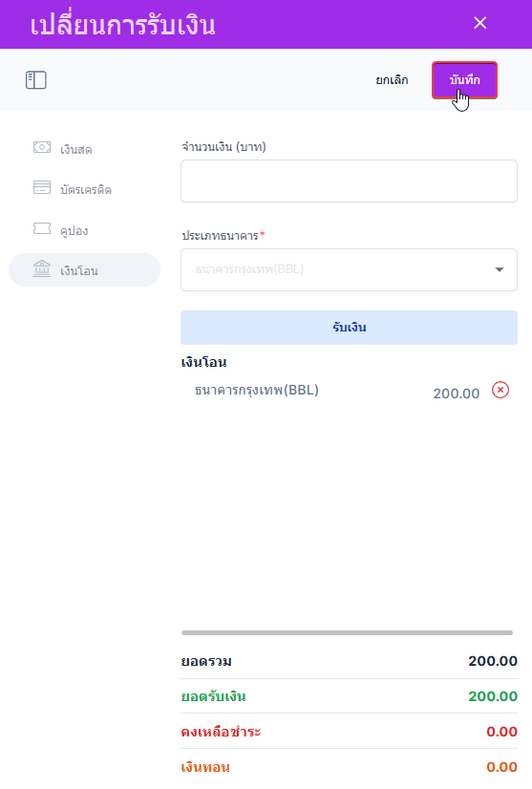Click the bank building icon for เงินโอน
The width and height of the screenshot is (532, 789).
[42, 268]
